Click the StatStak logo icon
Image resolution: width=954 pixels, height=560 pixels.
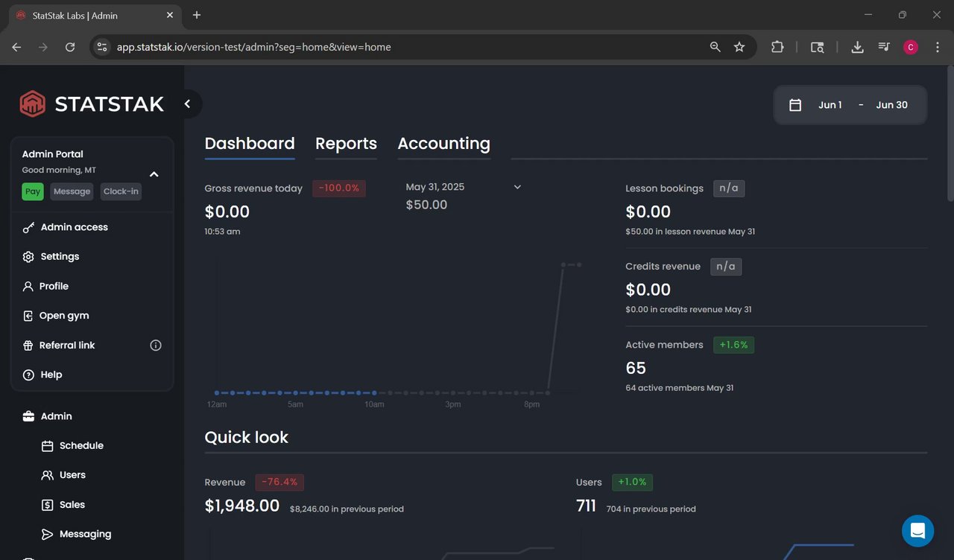click(33, 104)
